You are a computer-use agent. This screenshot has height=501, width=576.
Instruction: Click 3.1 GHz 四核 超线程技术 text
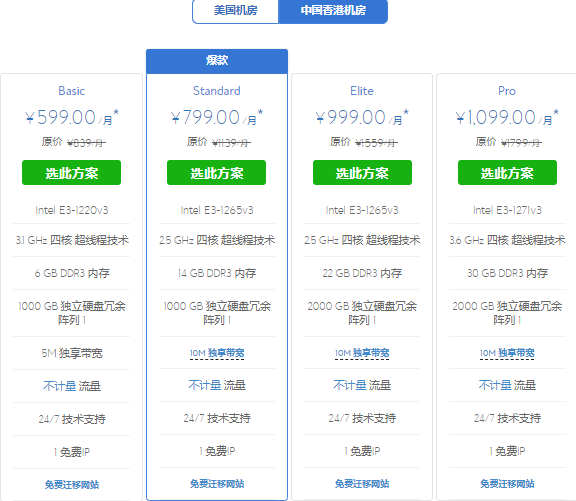coord(72,240)
